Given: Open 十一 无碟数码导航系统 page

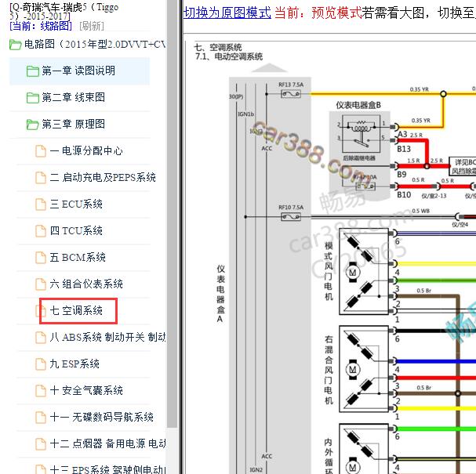Looking at the screenshot, I should (x=101, y=418).
